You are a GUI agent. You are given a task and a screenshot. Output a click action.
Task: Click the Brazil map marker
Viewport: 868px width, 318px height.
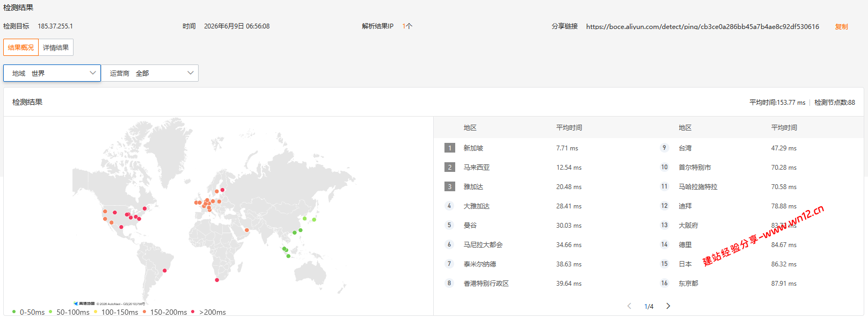point(165,270)
